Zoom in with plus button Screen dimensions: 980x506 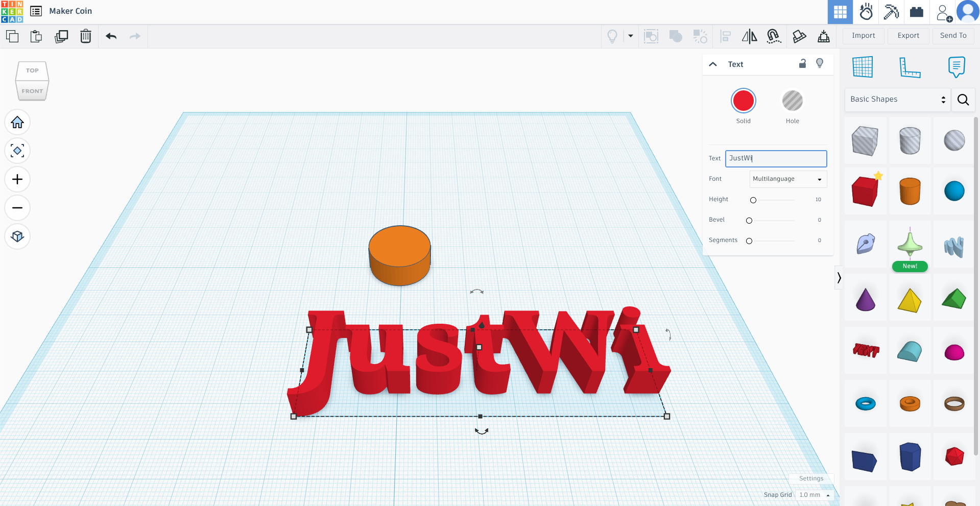[17, 180]
